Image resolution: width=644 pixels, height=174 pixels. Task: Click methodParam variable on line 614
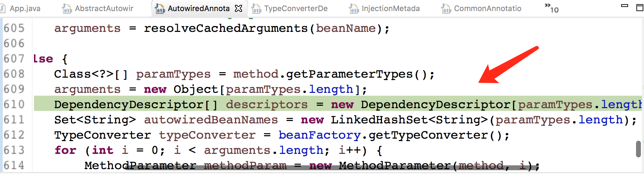point(245,166)
